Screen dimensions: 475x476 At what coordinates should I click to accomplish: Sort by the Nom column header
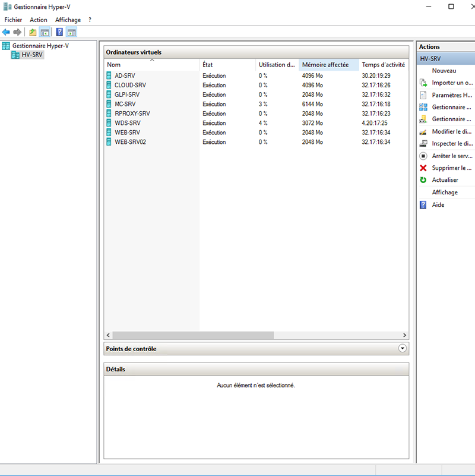[x=151, y=64]
